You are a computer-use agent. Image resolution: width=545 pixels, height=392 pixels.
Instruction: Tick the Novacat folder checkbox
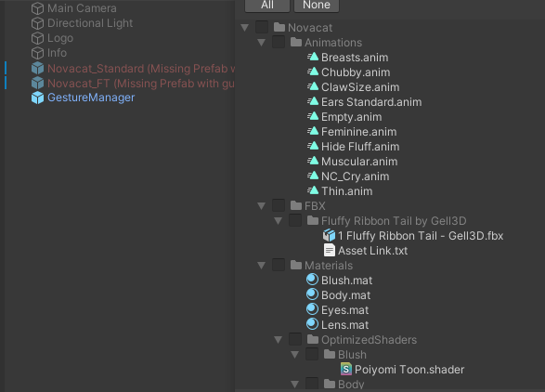pyautogui.click(x=262, y=27)
